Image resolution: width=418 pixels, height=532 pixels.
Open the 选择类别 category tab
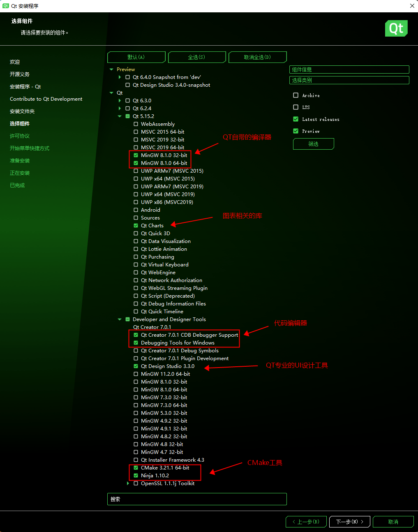[349, 80]
